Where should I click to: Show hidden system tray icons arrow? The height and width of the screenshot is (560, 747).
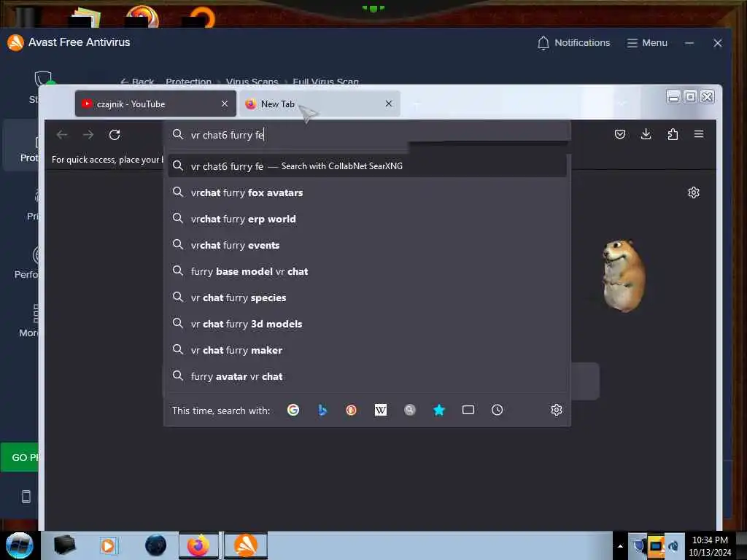pyautogui.click(x=620, y=546)
